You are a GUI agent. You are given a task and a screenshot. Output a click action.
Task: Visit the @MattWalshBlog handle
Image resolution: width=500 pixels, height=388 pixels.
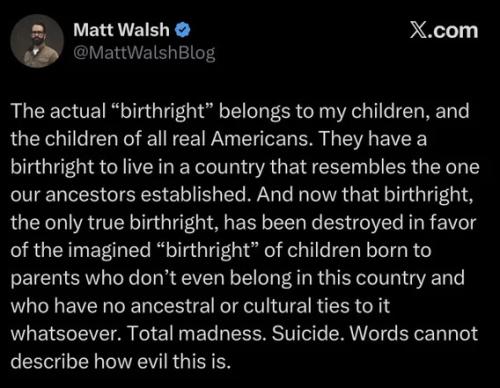click(x=144, y=53)
